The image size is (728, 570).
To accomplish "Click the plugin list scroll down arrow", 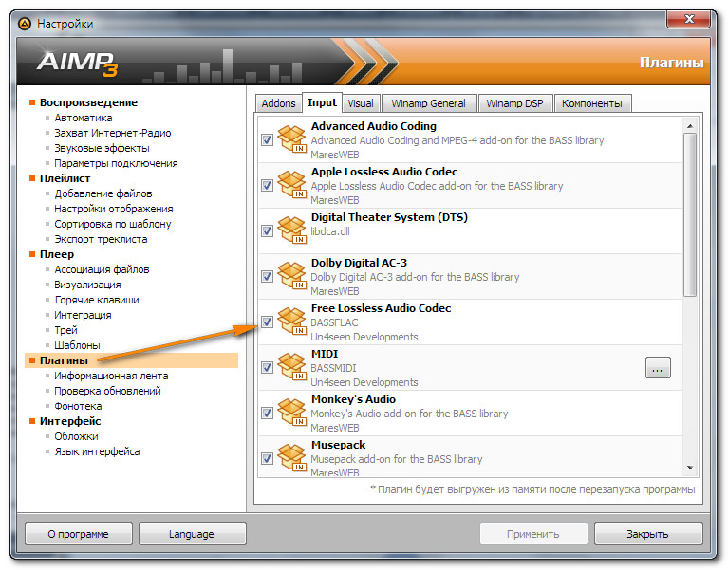I will [690, 468].
